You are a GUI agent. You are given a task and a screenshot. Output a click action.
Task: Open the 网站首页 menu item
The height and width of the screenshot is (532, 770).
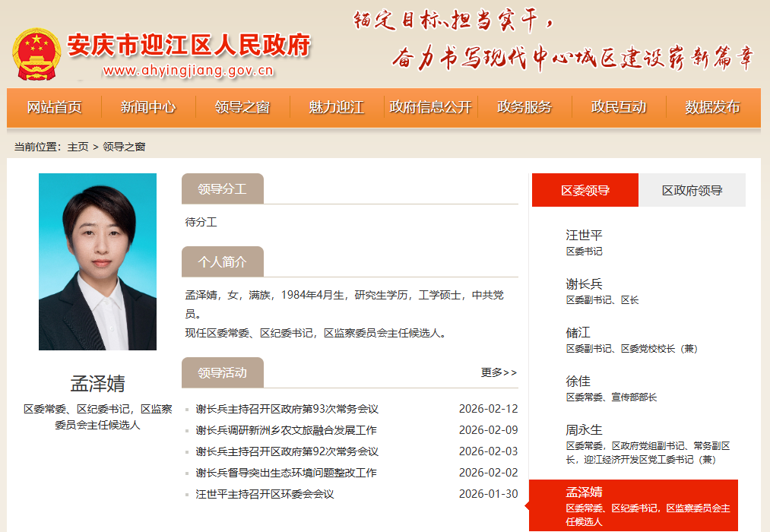tap(54, 107)
